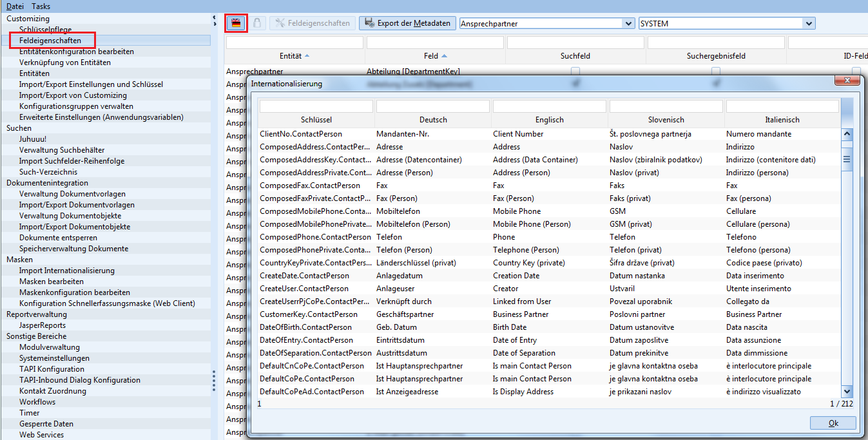The image size is (868, 440).
Task: Click the scroll-up arrow in the Internationalisierung dialog
Action: [847, 135]
